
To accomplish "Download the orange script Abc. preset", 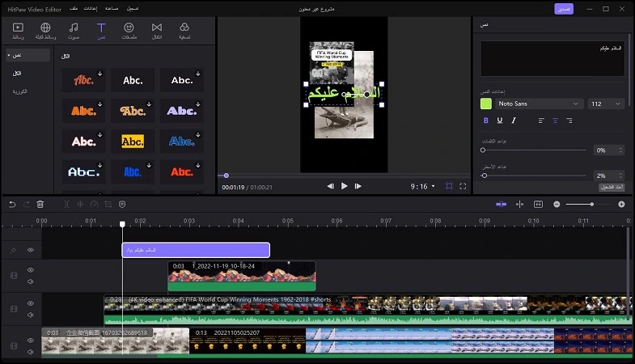I will tap(100, 74).
